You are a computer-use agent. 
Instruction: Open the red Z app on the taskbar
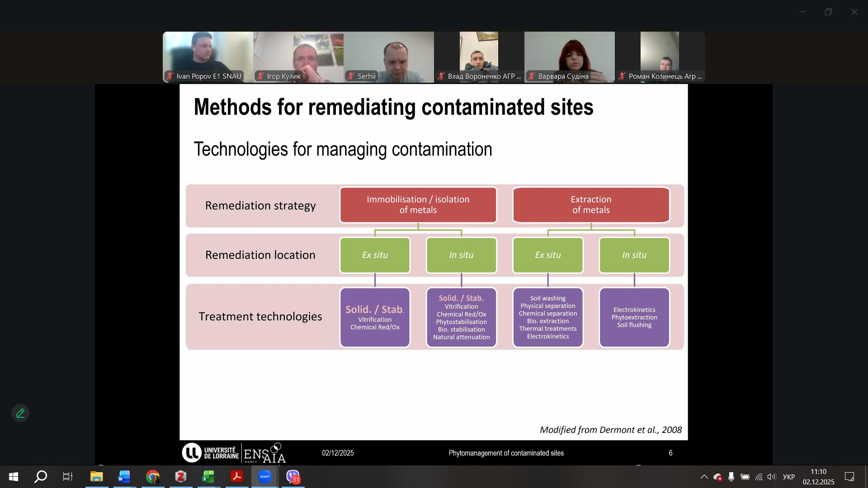[x=181, y=477]
